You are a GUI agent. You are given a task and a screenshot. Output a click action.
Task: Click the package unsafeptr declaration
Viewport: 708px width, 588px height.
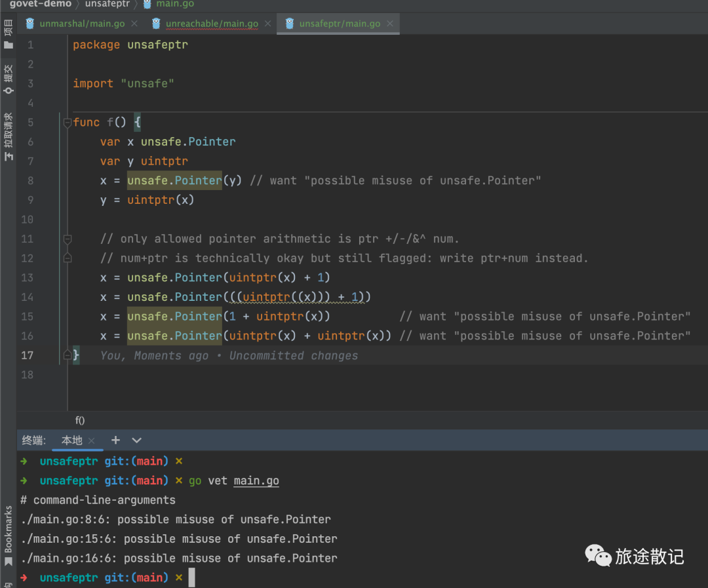(130, 45)
